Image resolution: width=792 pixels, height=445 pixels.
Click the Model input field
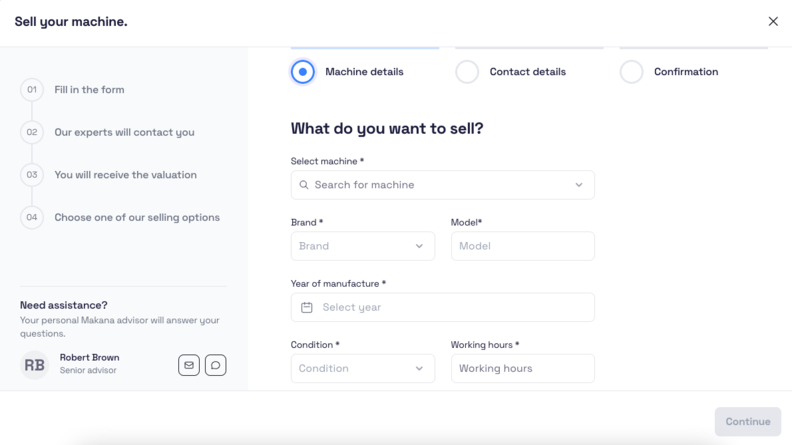[x=523, y=246]
